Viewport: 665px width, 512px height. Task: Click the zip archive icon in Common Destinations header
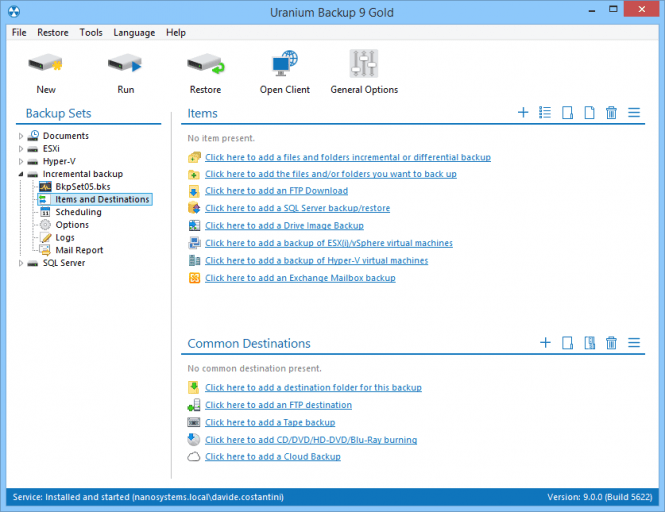tap(590, 342)
